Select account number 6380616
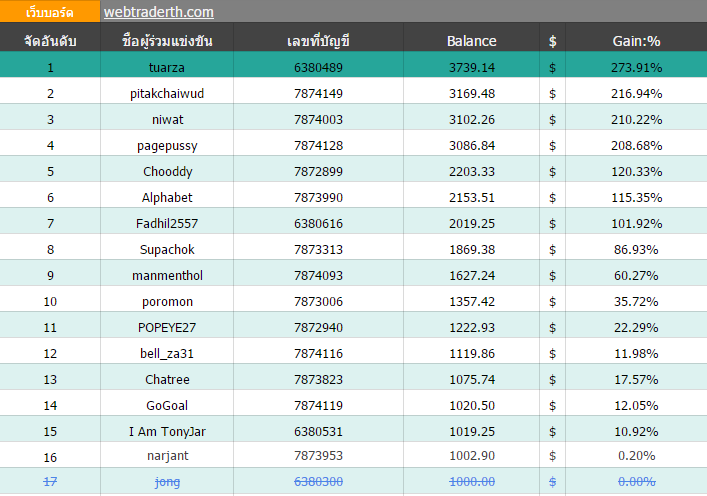 click(318, 224)
